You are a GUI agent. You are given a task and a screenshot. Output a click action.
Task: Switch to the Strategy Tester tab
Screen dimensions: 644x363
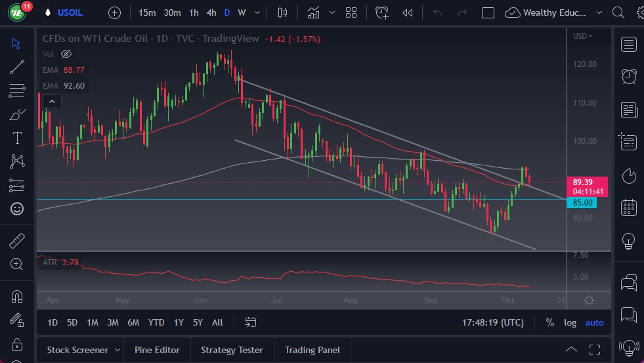click(232, 350)
